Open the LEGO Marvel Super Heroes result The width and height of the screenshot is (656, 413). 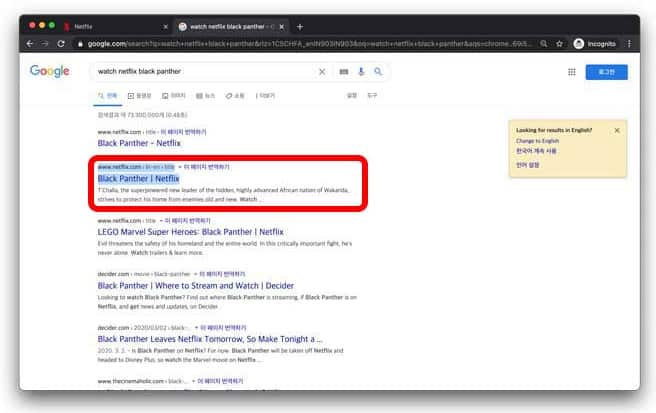(x=190, y=232)
